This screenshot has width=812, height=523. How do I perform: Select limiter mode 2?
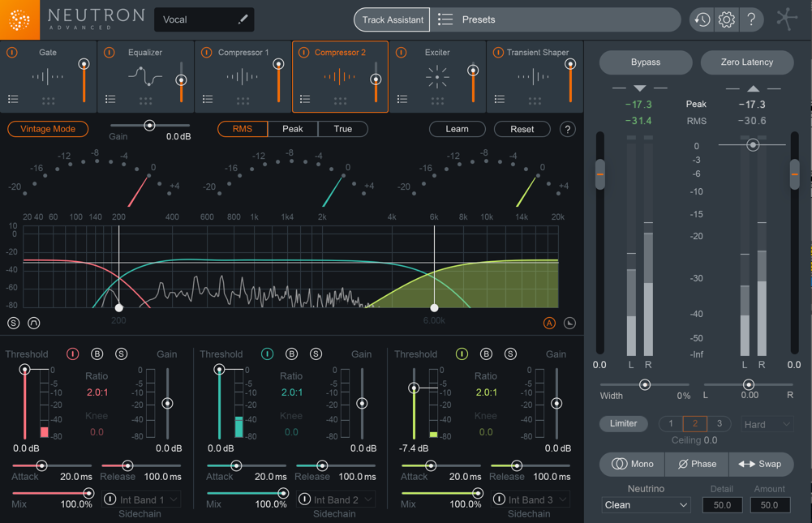(695, 423)
